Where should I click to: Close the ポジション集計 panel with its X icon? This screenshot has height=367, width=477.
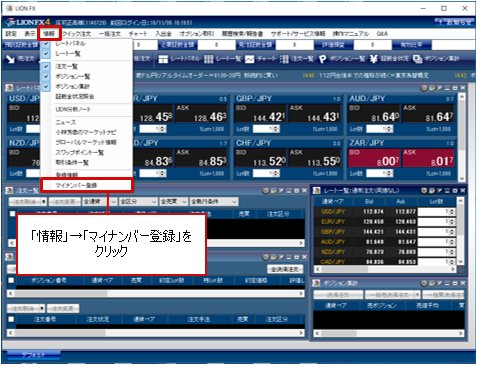tap(463, 283)
